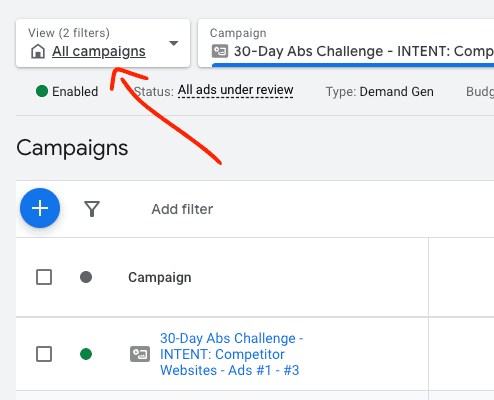Viewport: 494px width, 400px height.
Task: Click the Enabled status label
Action: (x=75, y=91)
